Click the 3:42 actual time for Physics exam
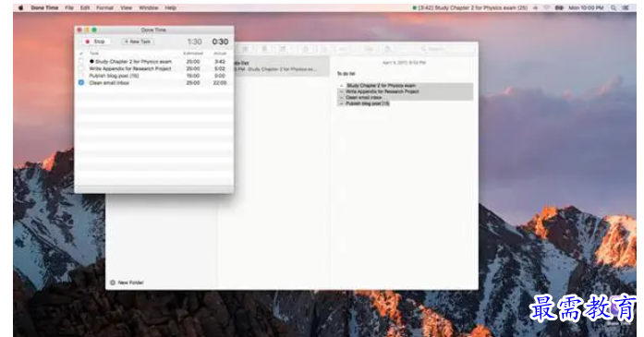This screenshot has height=337, width=644. [220, 62]
